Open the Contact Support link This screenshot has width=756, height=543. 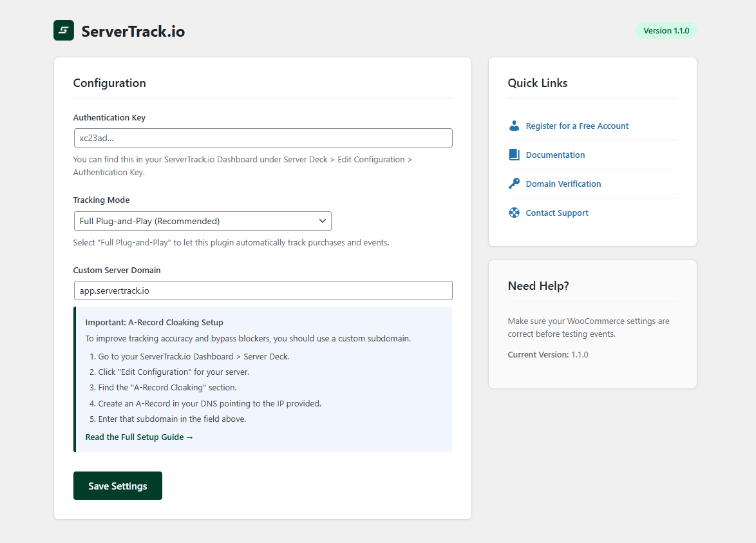pyautogui.click(x=557, y=213)
